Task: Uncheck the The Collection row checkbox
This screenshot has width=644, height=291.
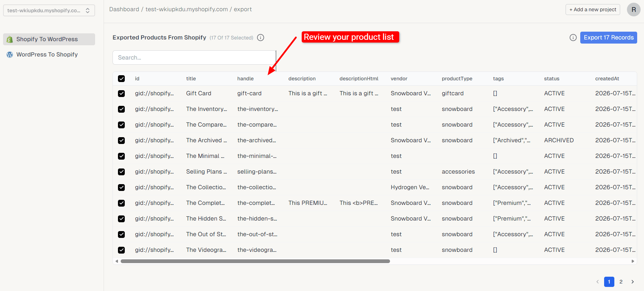Action: click(x=121, y=188)
